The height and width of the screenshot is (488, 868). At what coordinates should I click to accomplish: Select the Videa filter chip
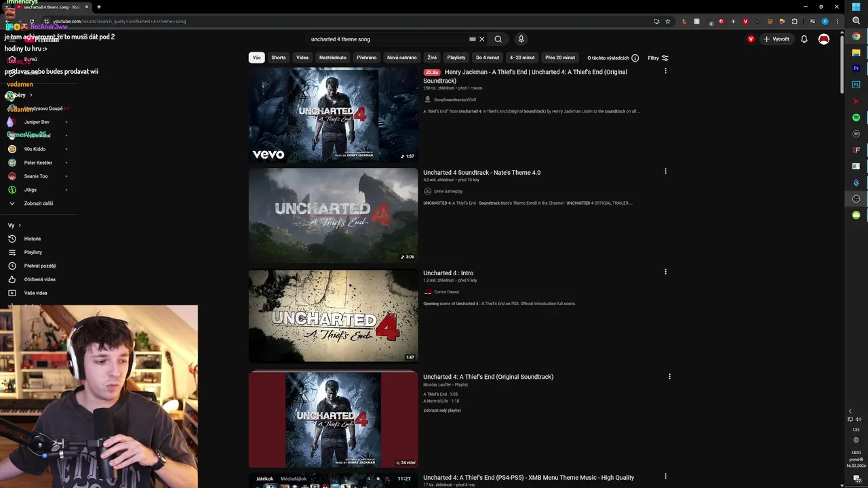(302, 58)
